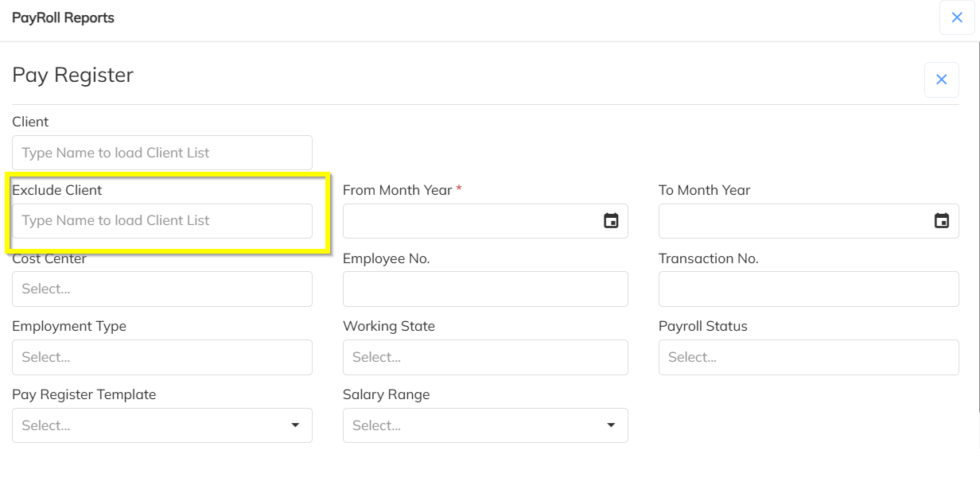Open the From Month Year calendar picker

coord(611,221)
